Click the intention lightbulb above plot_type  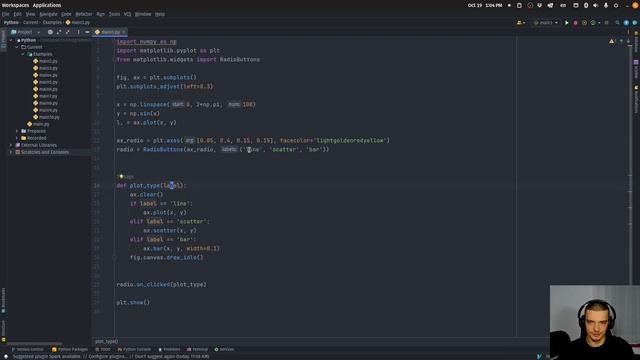121,176
